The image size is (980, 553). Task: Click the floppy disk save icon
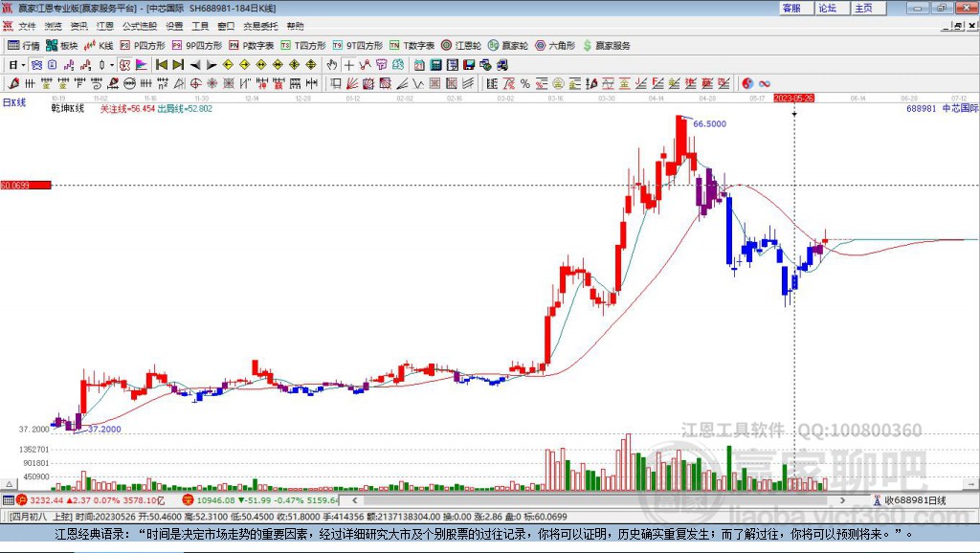click(469, 65)
